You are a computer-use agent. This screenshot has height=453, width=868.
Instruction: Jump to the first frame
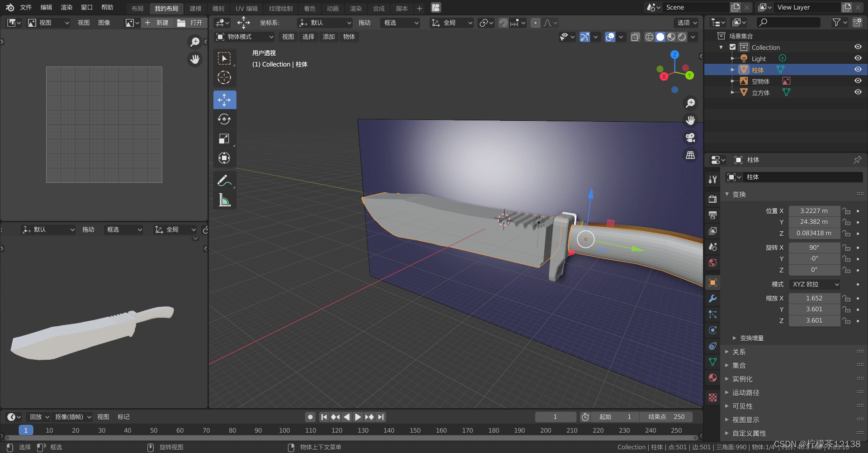pos(324,417)
